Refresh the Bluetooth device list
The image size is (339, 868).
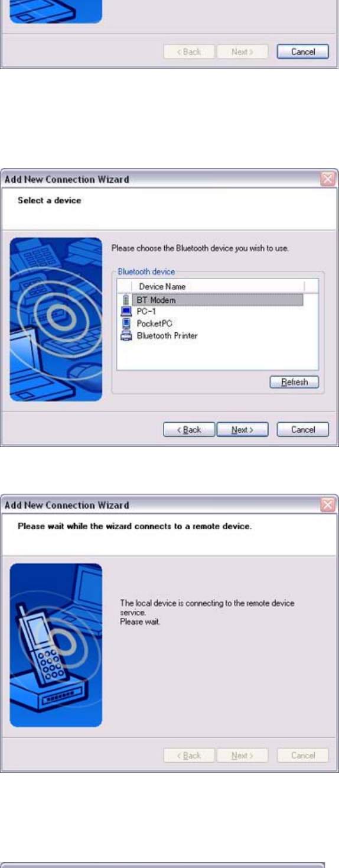point(294,382)
